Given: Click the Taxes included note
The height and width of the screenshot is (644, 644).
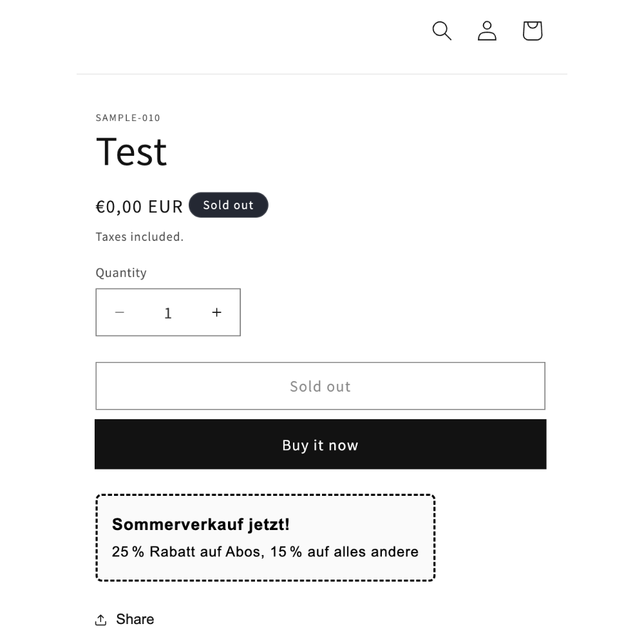Looking at the screenshot, I should [x=140, y=237].
